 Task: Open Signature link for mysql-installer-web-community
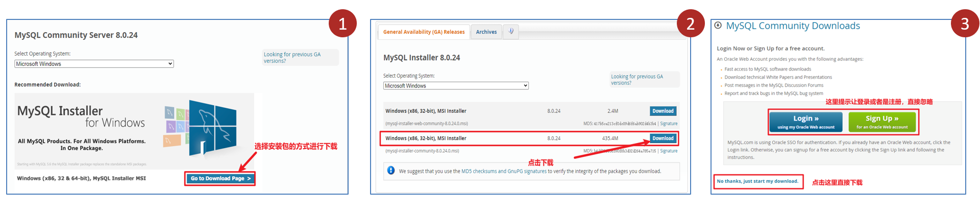[x=669, y=124]
